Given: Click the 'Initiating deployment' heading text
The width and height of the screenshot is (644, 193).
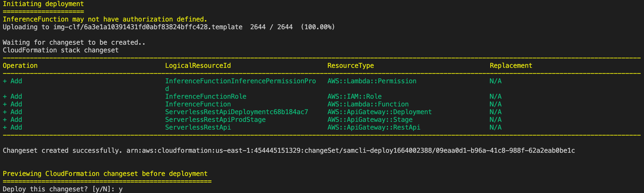Looking at the screenshot, I should point(43,4).
